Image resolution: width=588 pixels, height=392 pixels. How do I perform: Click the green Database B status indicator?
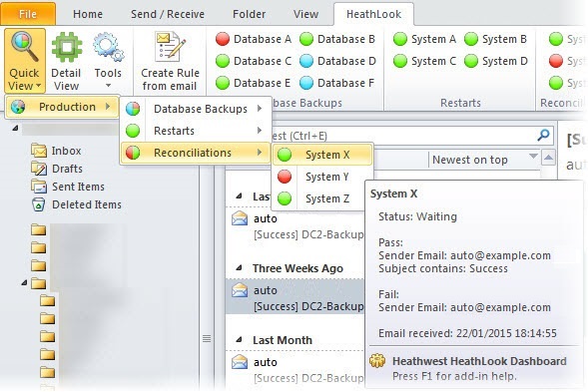click(306, 39)
